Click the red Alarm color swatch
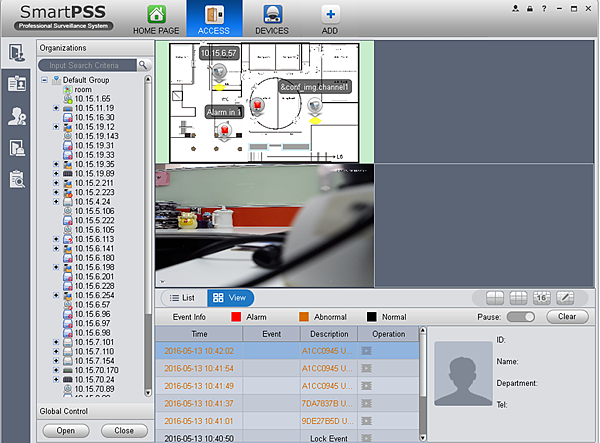 pos(236,317)
